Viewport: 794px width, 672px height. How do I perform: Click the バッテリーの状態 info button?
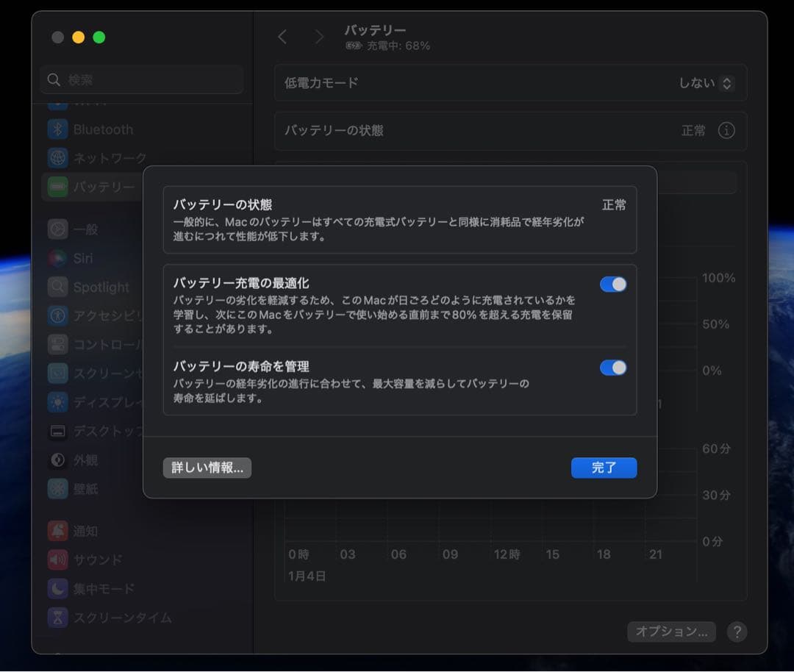click(x=727, y=130)
